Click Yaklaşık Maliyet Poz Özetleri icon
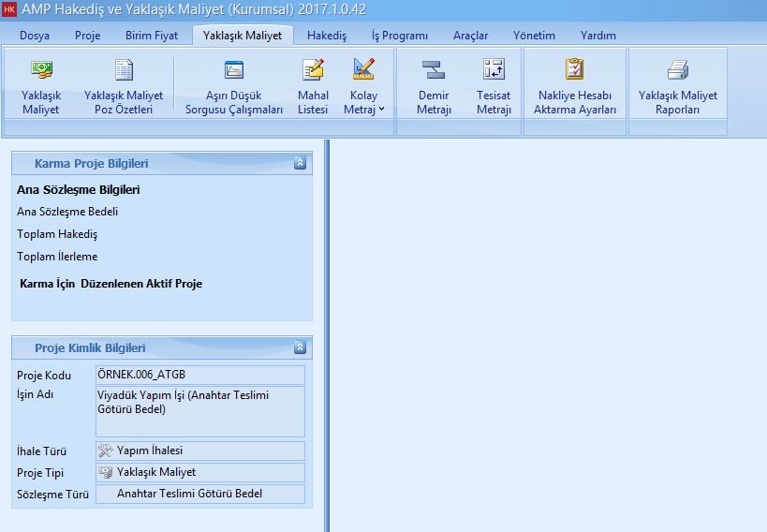This screenshot has width=767, height=532. coord(124,85)
